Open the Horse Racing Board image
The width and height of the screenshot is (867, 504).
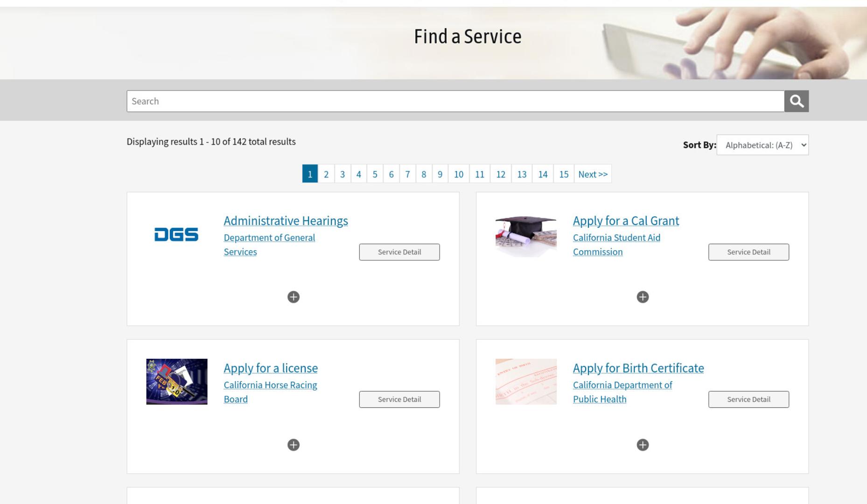tap(177, 382)
